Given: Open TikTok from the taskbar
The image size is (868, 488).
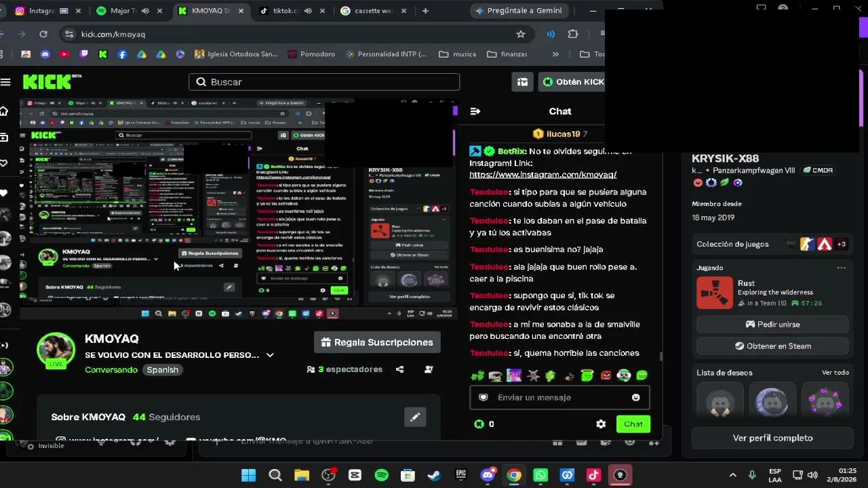Looking at the screenshot, I should point(593,475).
